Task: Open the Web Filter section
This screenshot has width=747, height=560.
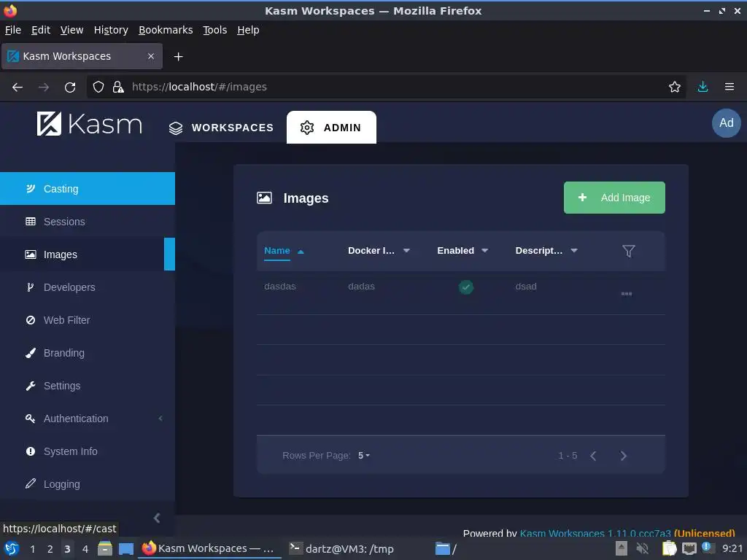Action: tap(88, 320)
